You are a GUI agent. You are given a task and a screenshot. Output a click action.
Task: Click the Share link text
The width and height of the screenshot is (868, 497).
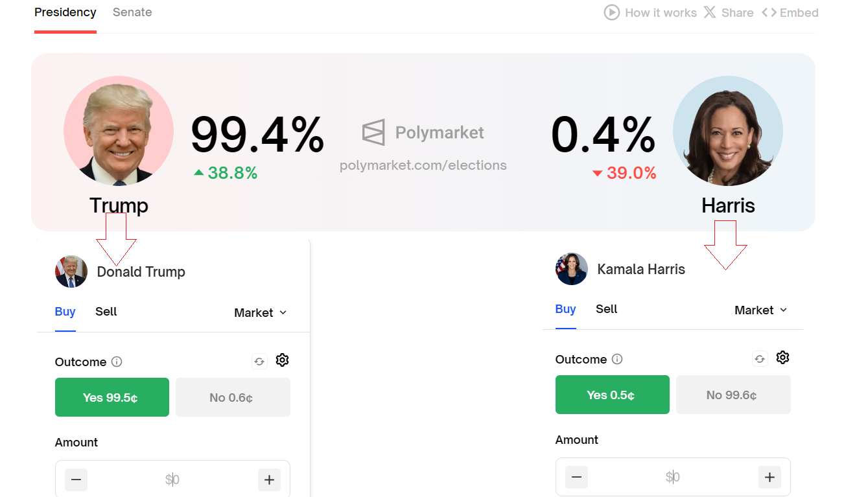738,13
